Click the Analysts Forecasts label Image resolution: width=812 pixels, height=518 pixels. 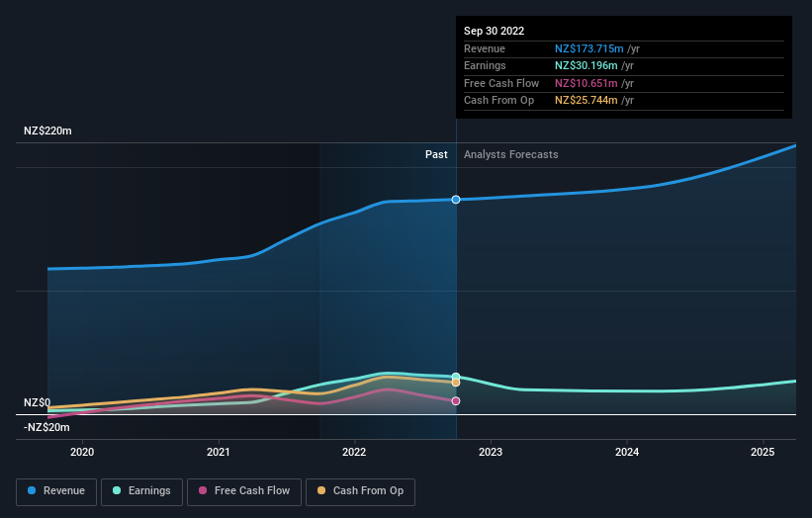click(x=511, y=154)
